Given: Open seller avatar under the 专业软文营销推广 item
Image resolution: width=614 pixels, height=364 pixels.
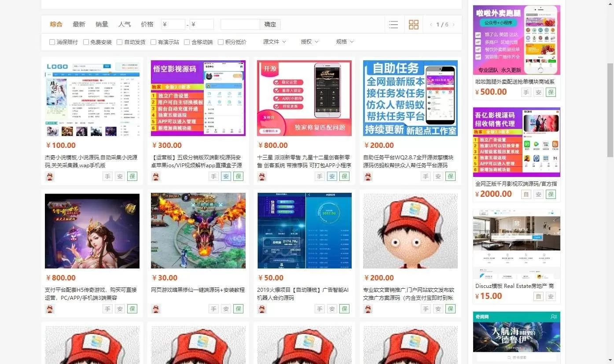Looking at the screenshot, I should click(x=368, y=309).
